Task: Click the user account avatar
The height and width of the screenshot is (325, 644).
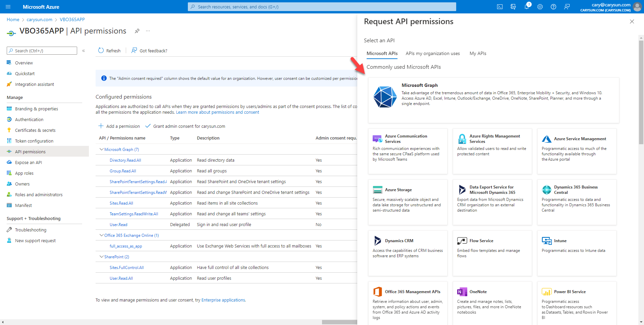Action: click(x=637, y=7)
